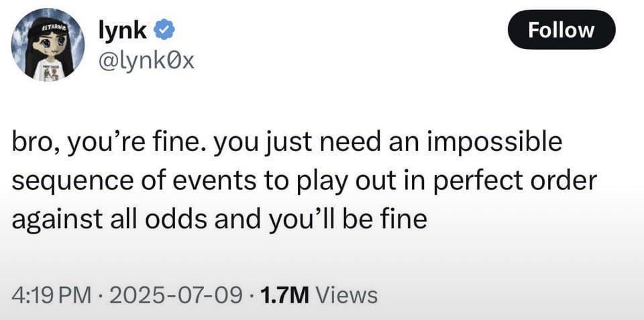
Task: Click the word "bro" starting the tweet
Action: coord(29,144)
